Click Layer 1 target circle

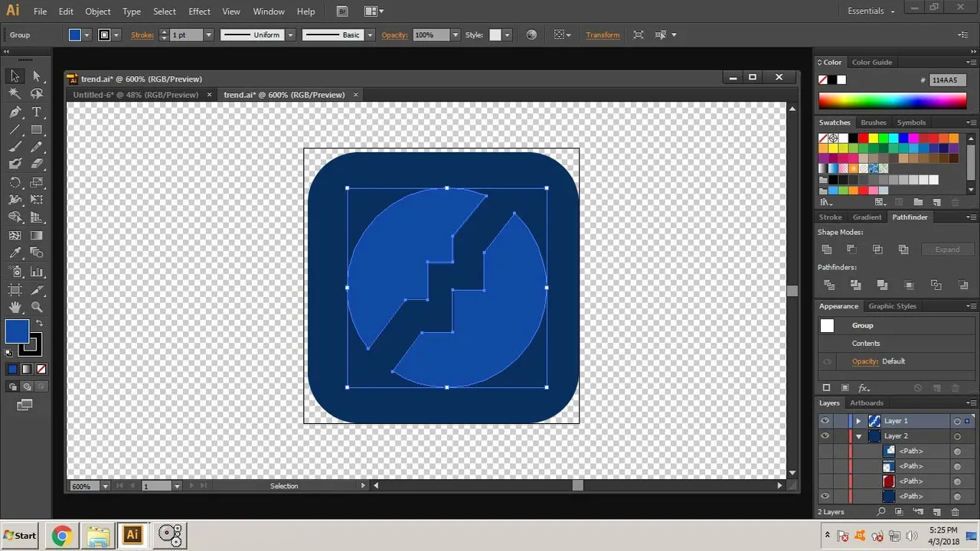click(957, 421)
